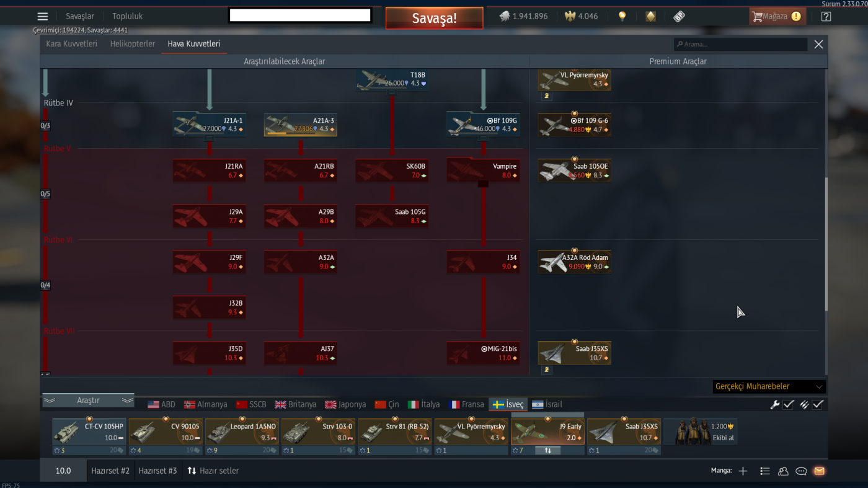
Task: Open the Gerçekçi Muharebeler game mode dropdown
Action: 769,386
